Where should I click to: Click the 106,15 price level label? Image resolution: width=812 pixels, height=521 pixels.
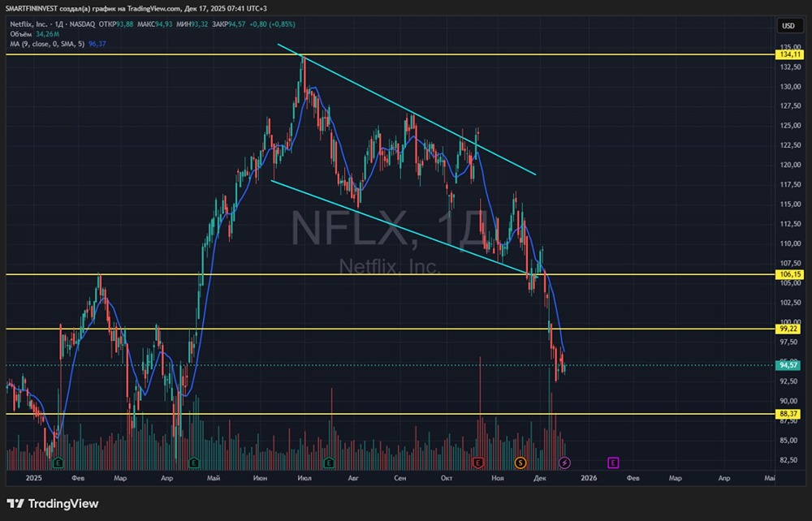tap(790, 275)
